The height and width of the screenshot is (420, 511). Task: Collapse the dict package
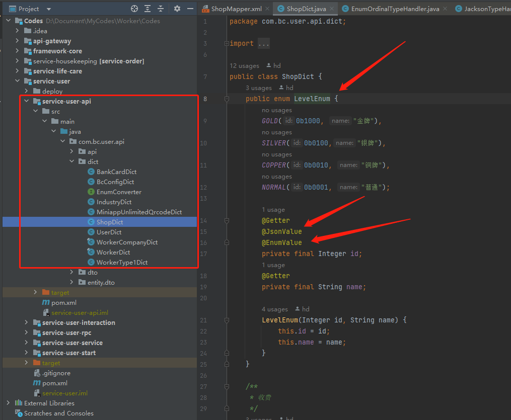(x=71, y=161)
